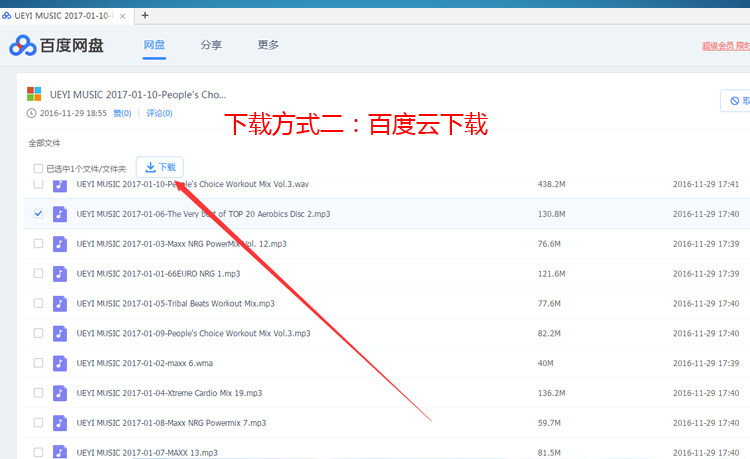Image resolution: width=750 pixels, height=459 pixels.
Task: Open a new browser tab with plus
Action: (145, 15)
